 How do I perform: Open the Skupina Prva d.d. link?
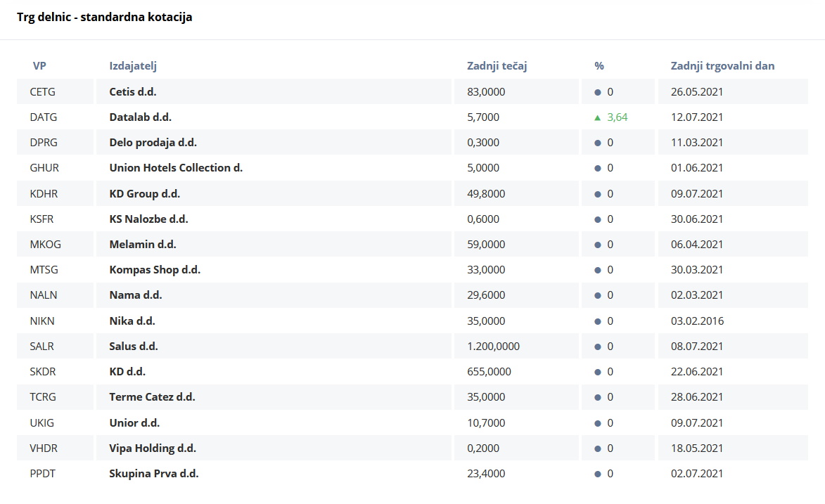(x=153, y=474)
